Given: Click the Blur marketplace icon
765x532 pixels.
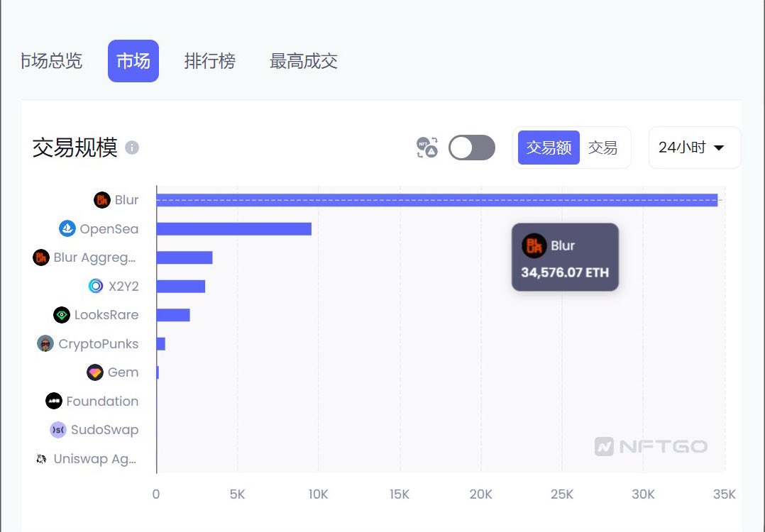Looking at the screenshot, I should pyautogui.click(x=101, y=199).
